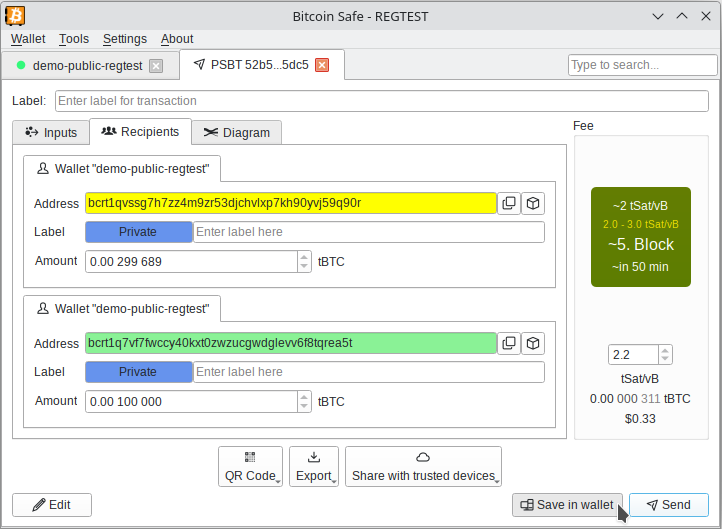Decrease the 0.00 100 000 amount stepper
Viewport: 722px width, 529px height.
tap(304, 407)
